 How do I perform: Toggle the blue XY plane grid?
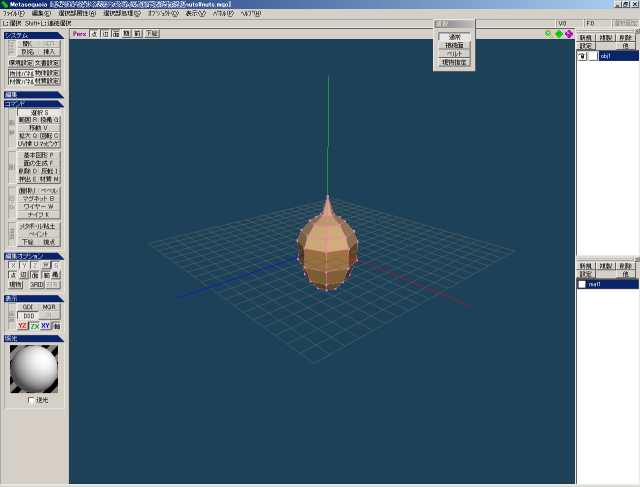point(45,326)
